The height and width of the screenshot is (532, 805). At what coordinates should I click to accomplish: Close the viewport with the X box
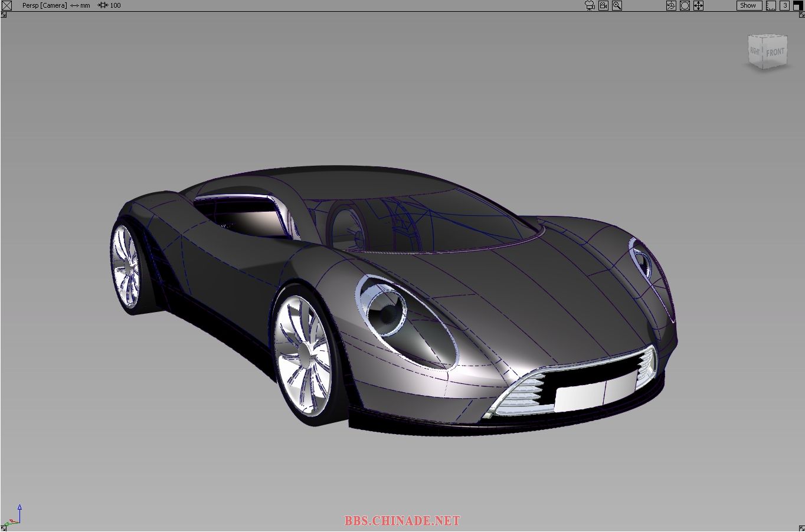6,5
